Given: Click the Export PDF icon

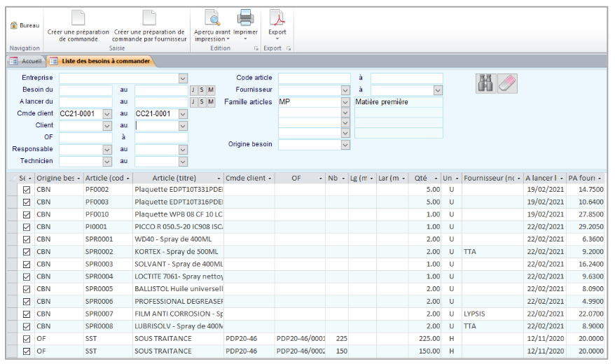Looking at the screenshot, I should coord(277,18).
